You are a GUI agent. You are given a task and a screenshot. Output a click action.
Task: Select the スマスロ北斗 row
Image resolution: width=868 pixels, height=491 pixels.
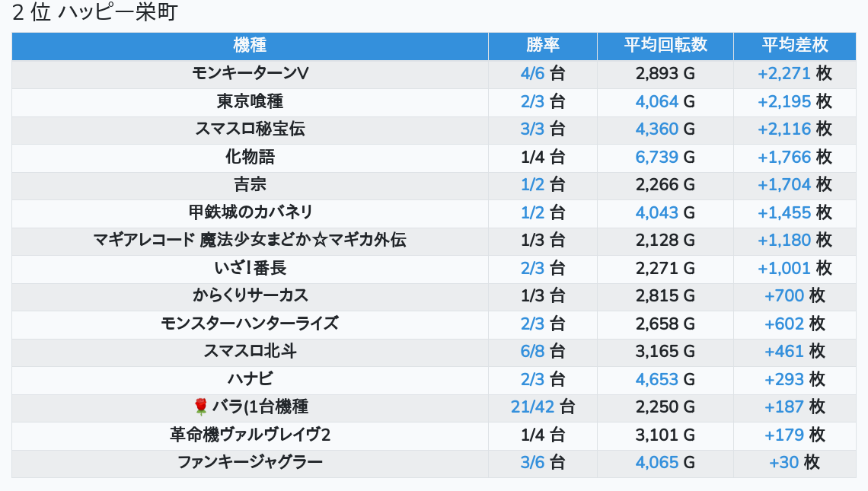(250, 351)
